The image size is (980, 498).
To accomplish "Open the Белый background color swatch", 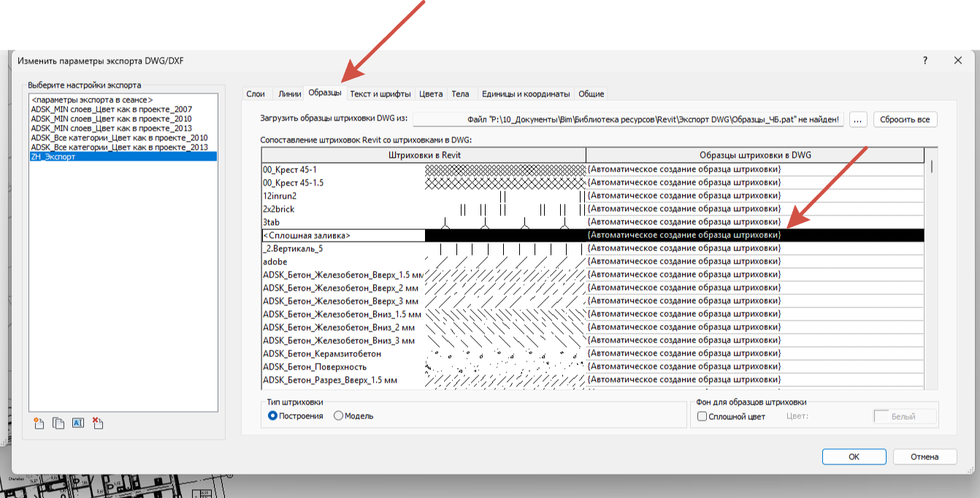I will coord(905,416).
